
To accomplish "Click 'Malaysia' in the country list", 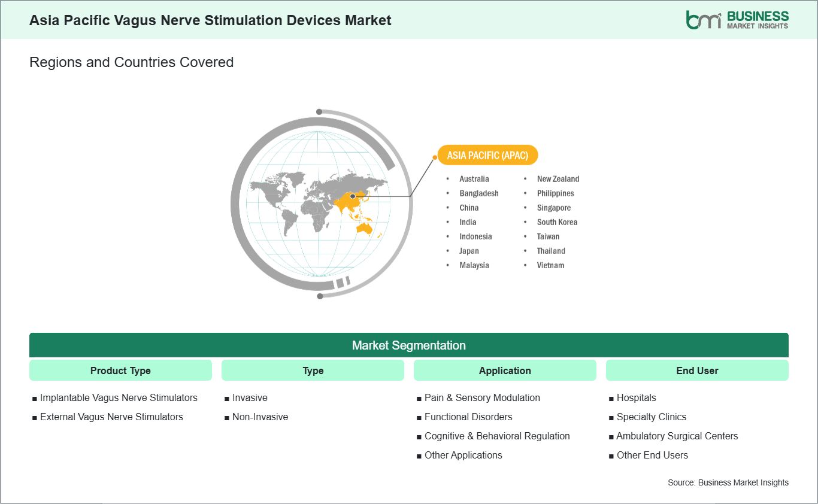I will (x=474, y=265).
